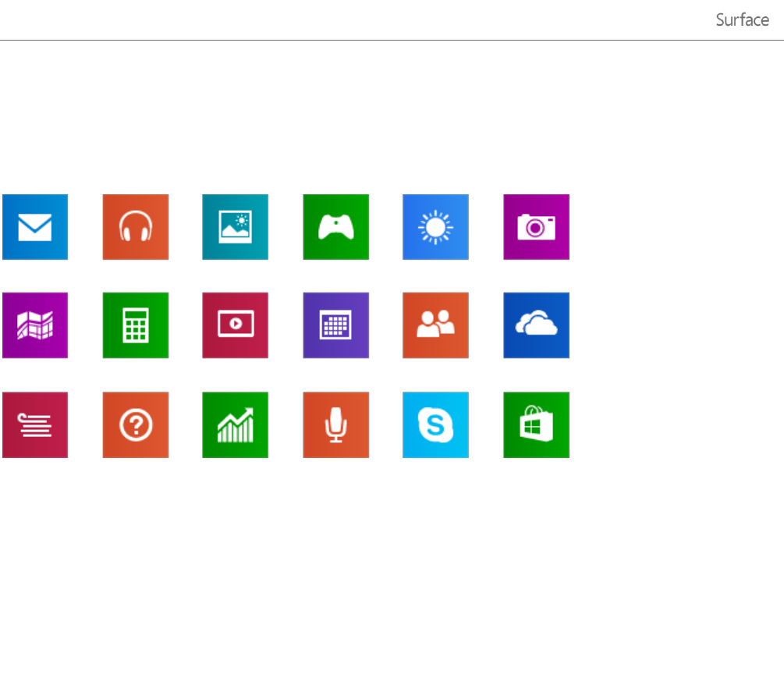Launch the Music headphones tile

point(136,227)
